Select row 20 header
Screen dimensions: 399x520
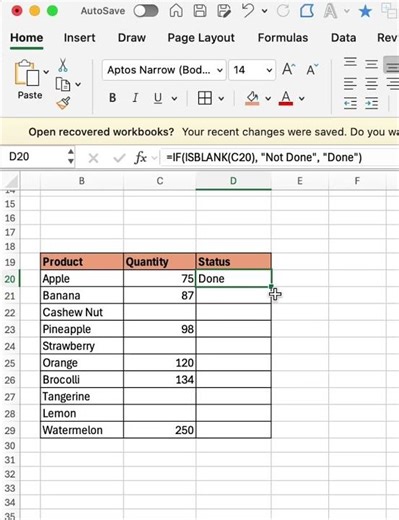pyautogui.click(x=10, y=278)
